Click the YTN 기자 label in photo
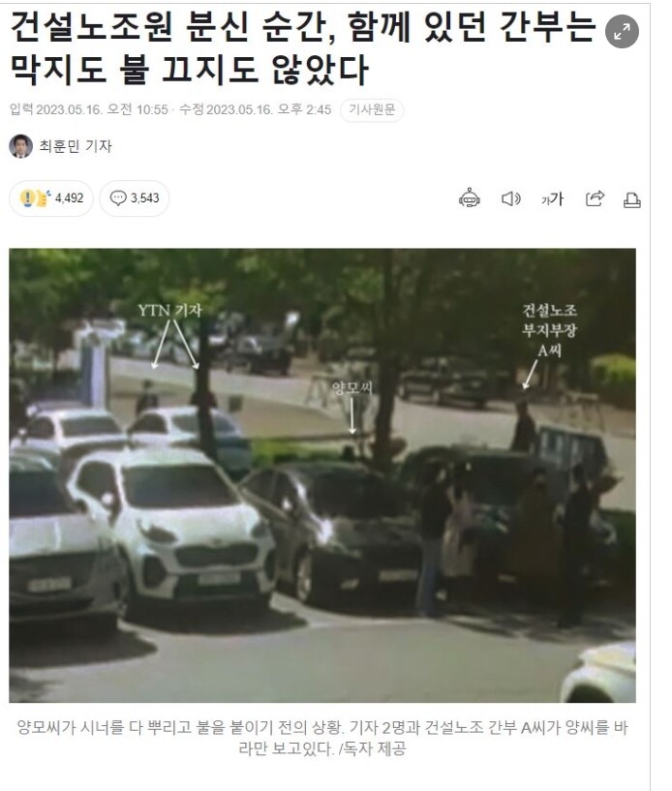Screen dimensions: 672x791 pos(170,310)
